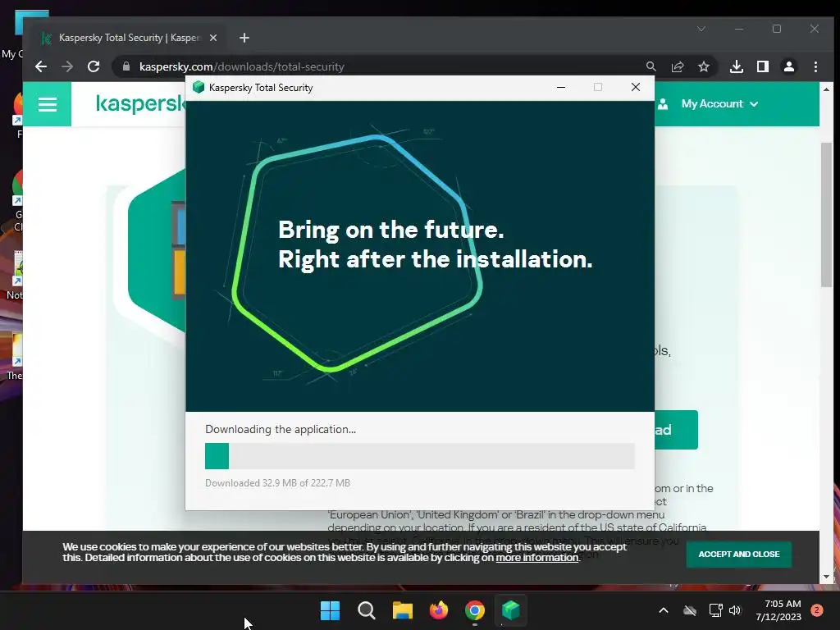This screenshot has width=840, height=630.
Task: Select Kaspersky installer taskbar icon
Action: 511,610
